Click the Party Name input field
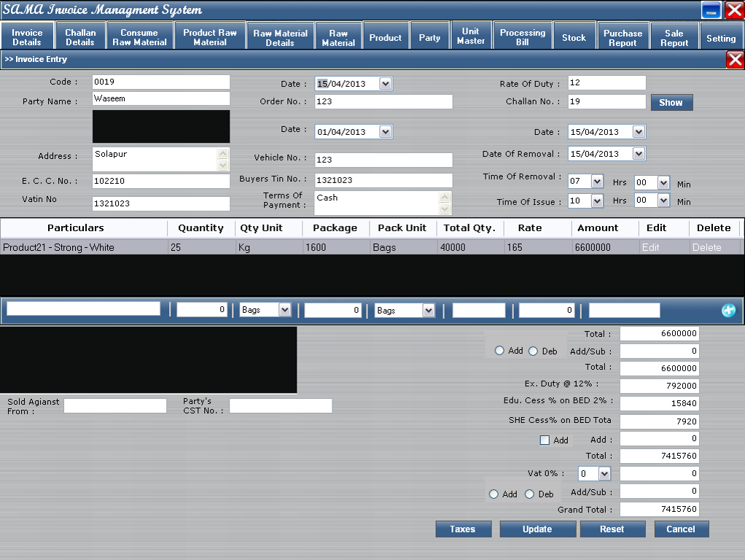This screenshot has width=745, height=560. pyautogui.click(x=160, y=98)
